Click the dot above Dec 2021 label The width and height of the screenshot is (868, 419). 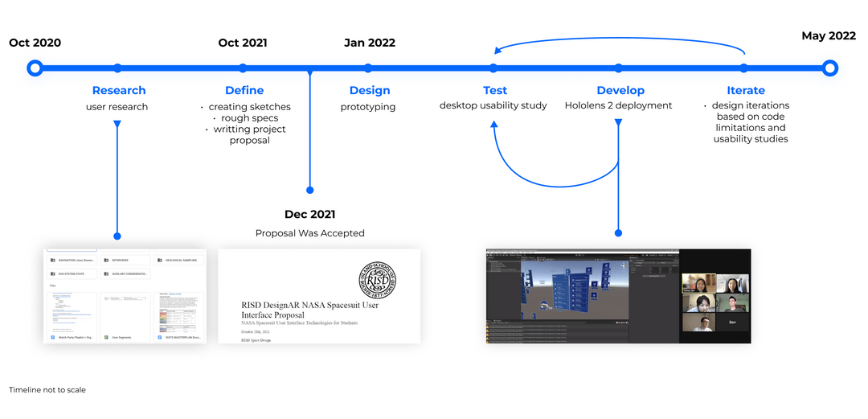[310, 190]
